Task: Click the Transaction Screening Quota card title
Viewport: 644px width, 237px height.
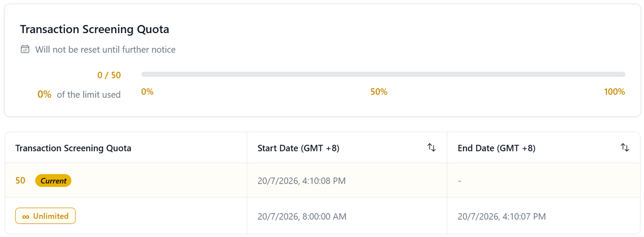Action: (94, 29)
